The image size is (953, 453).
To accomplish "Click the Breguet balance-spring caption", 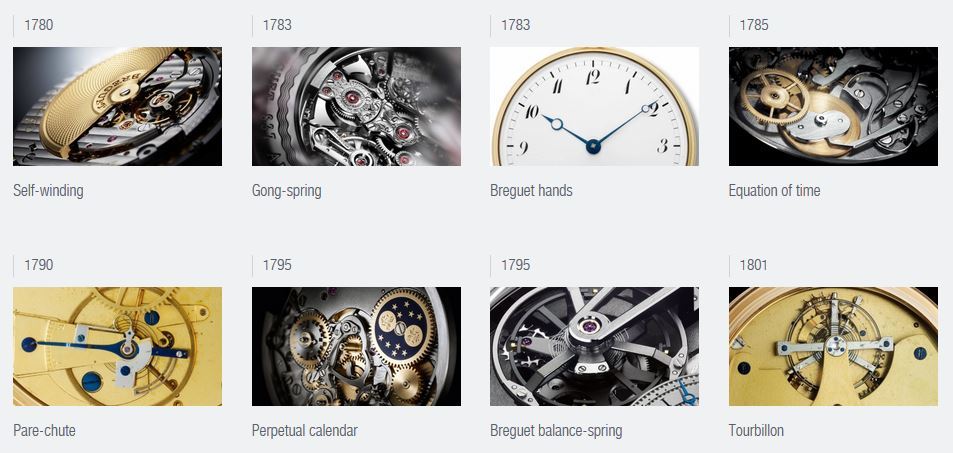I will 556,431.
